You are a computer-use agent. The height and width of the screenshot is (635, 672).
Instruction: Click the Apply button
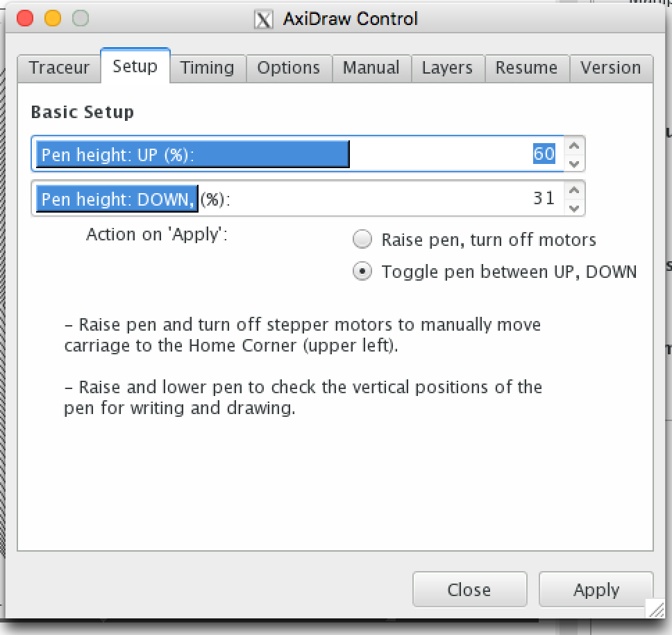(596, 590)
